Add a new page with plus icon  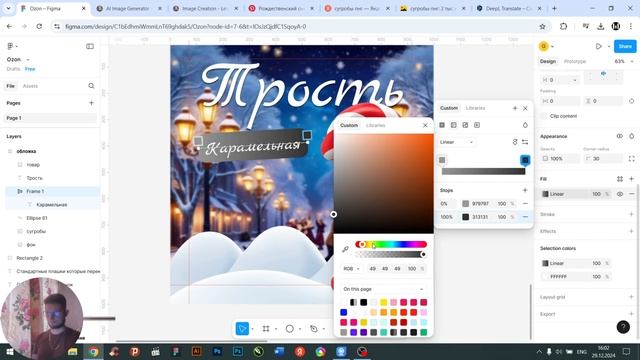click(91, 103)
